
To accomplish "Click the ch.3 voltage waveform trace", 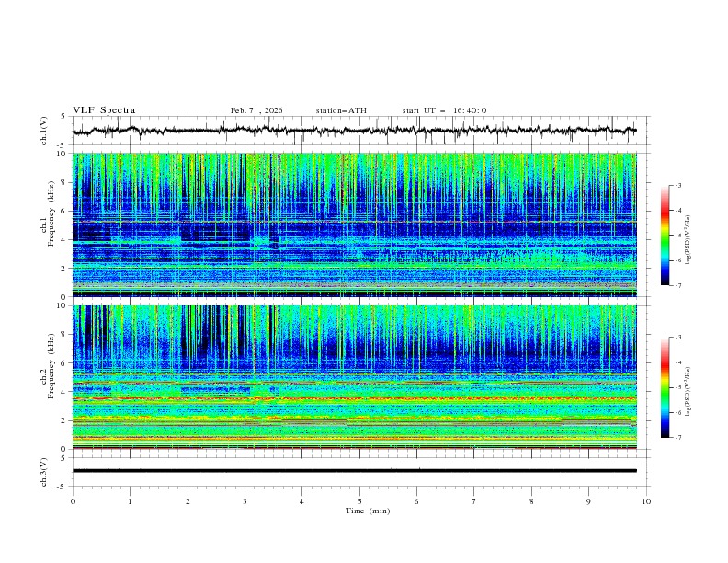I will pyautogui.click(x=354, y=471).
